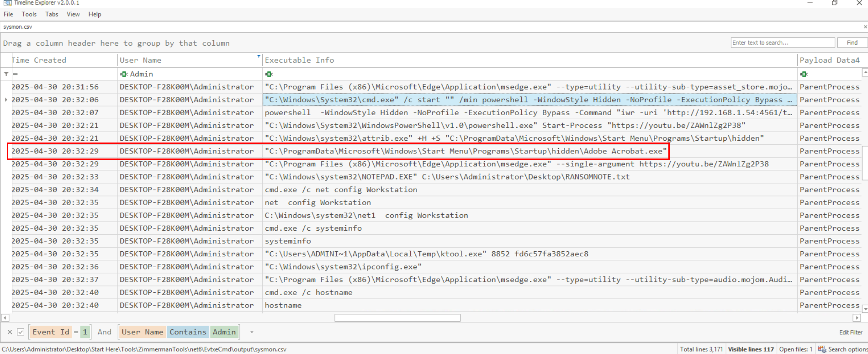Click the Admin value in filter bar
Viewport: 868px width, 354px height.
(224, 332)
